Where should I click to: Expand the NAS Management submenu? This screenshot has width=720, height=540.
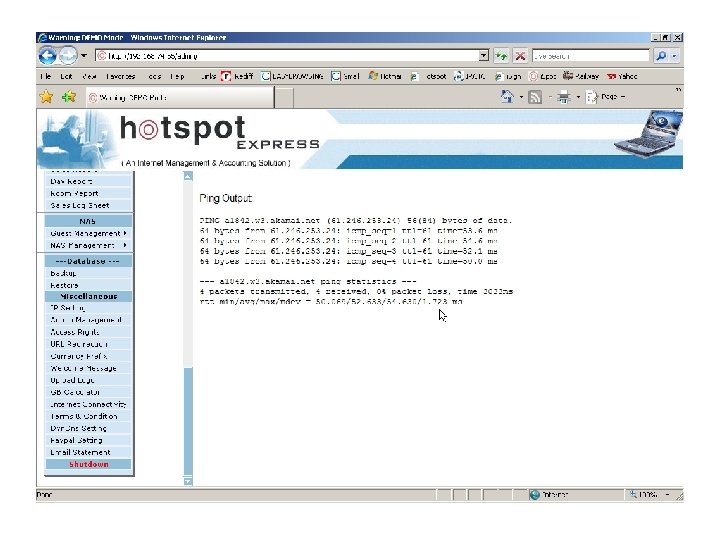(88, 245)
